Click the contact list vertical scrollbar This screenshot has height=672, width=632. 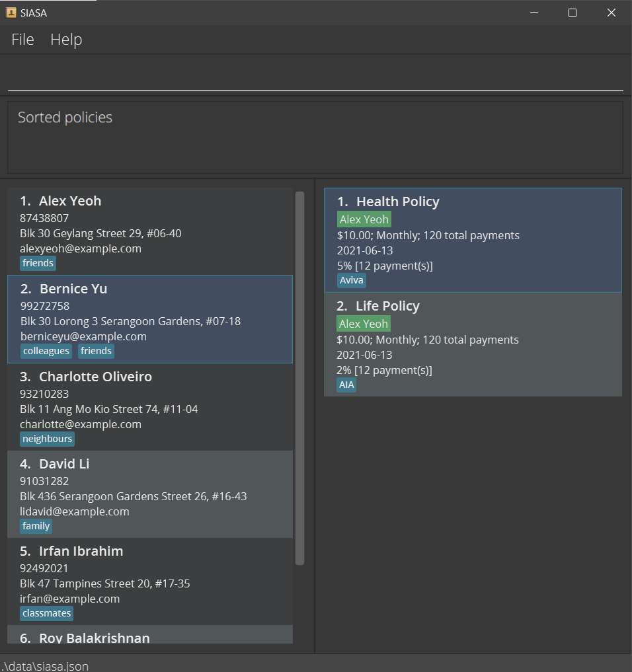(299, 379)
